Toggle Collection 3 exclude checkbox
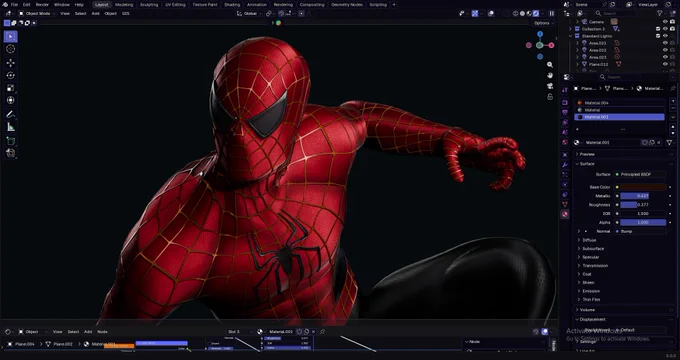680x360 pixels. [658, 29]
